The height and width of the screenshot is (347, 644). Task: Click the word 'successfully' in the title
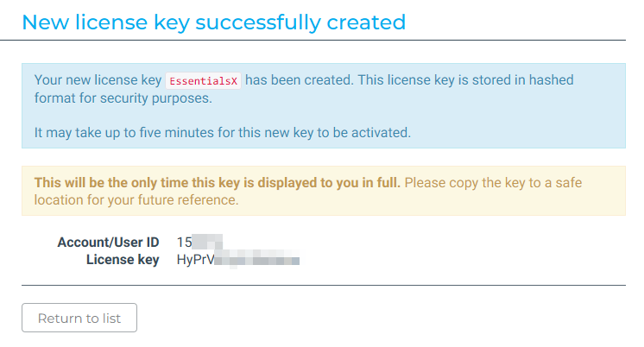click(258, 22)
